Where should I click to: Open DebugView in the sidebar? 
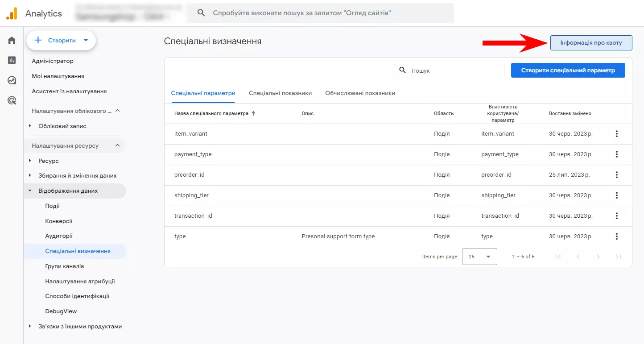point(61,311)
